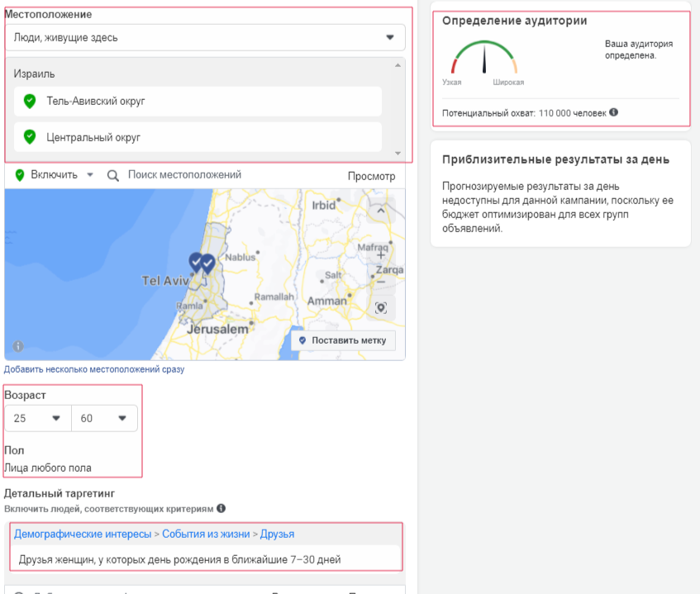700x594 pixels.
Task: Expand the Включить location mode dropdown
Action: 90,175
